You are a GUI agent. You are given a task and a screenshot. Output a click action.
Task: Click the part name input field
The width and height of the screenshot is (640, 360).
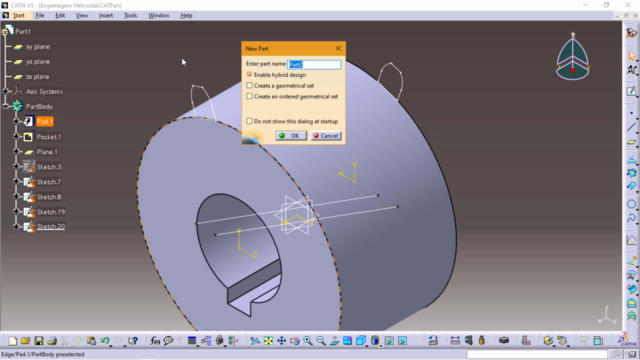tap(314, 64)
